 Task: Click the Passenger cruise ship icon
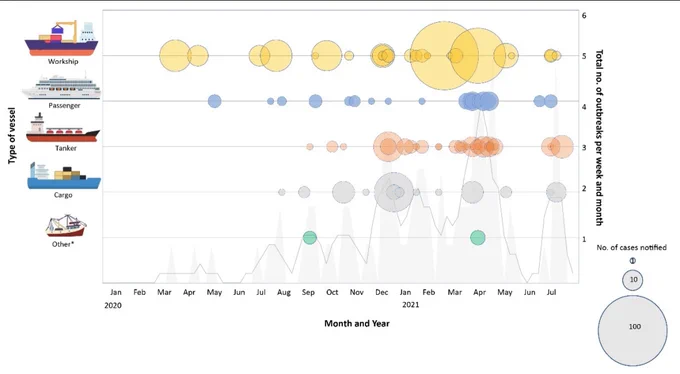click(x=62, y=87)
